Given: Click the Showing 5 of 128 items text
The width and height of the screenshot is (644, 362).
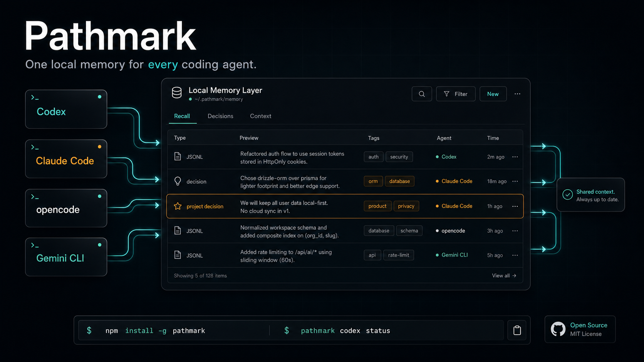Looking at the screenshot, I should [200, 276].
